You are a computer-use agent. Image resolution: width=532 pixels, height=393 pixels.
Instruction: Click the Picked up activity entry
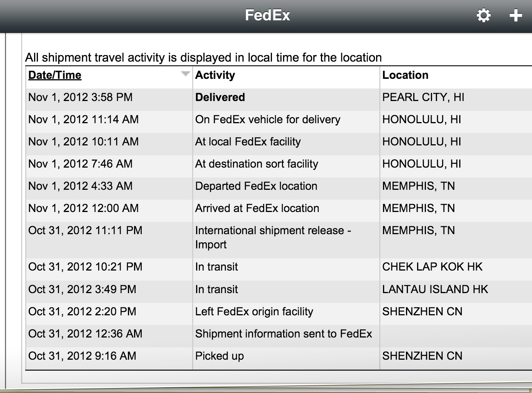click(x=219, y=356)
